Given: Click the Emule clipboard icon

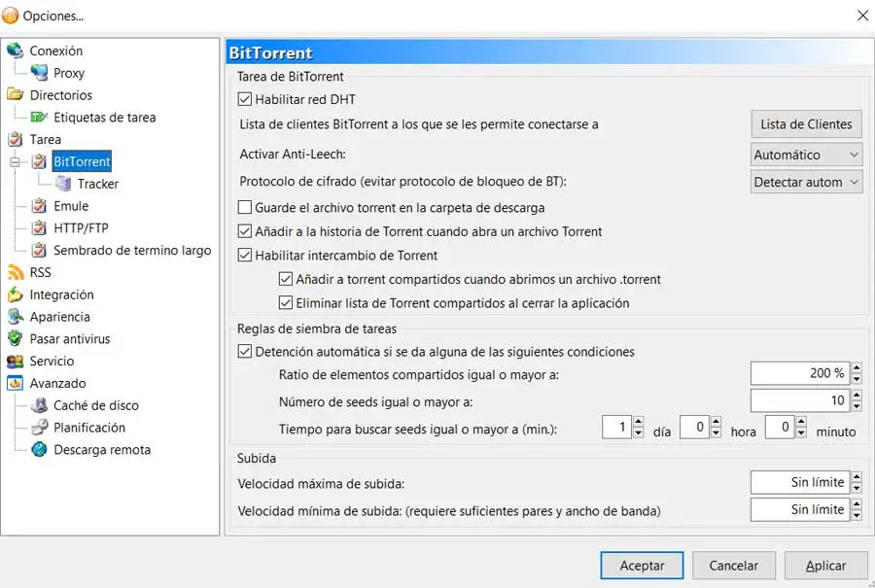Looking at the screenshot, I should point(39,206).
